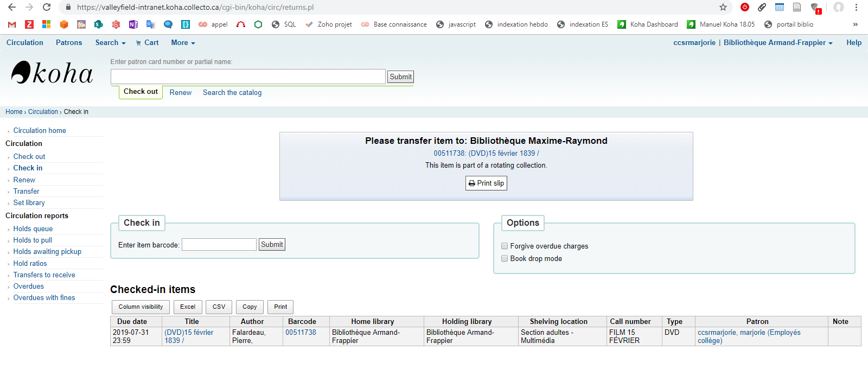This screenshot has height=388, width=868.
Task: Click the calendar extension icon
Action: pyautogui.click(x=780, y=7)
